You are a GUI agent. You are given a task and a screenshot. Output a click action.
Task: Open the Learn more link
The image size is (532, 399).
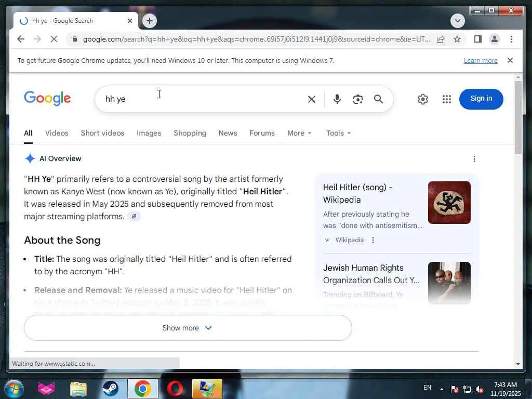[x=481, y=60]
